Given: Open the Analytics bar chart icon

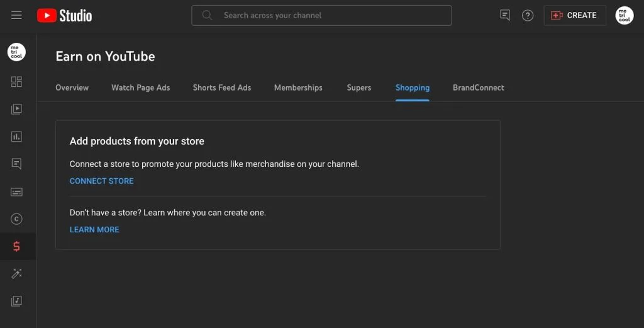Looking at the screenshot, I should tap(16, 137).
